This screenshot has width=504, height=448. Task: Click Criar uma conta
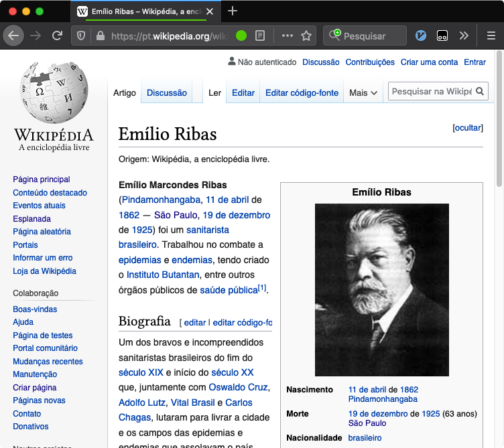tap(429, 62)
